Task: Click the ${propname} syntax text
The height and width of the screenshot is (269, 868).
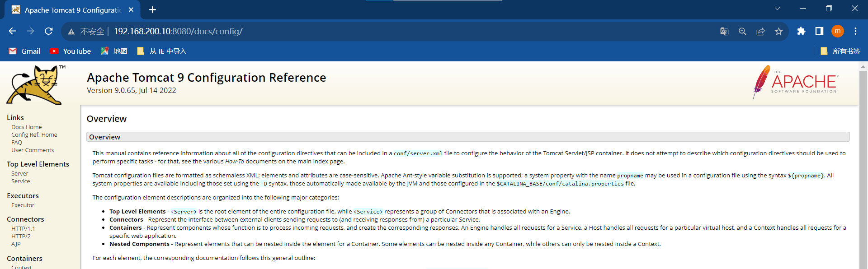Action: (x=806, y=176)
